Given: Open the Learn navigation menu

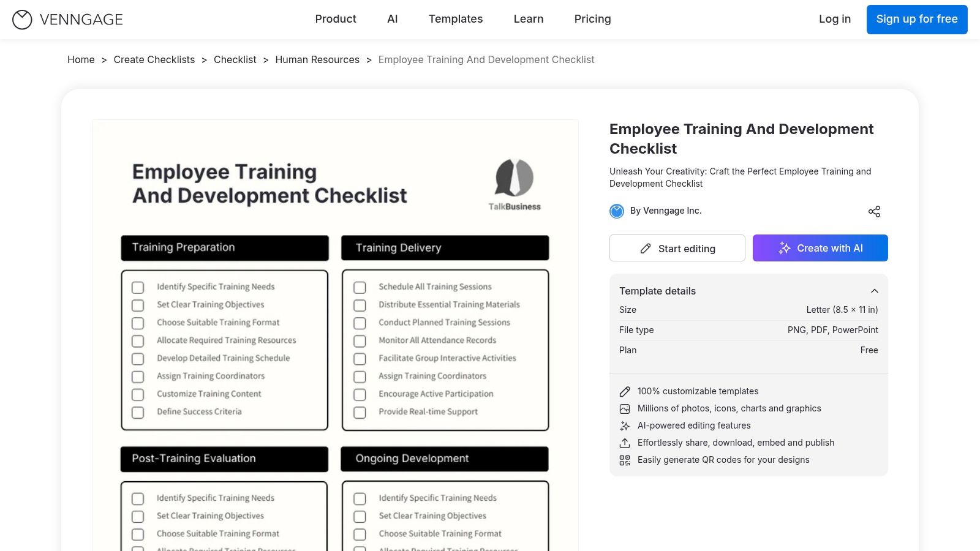Looking at the screenshot, I should 528,19.
